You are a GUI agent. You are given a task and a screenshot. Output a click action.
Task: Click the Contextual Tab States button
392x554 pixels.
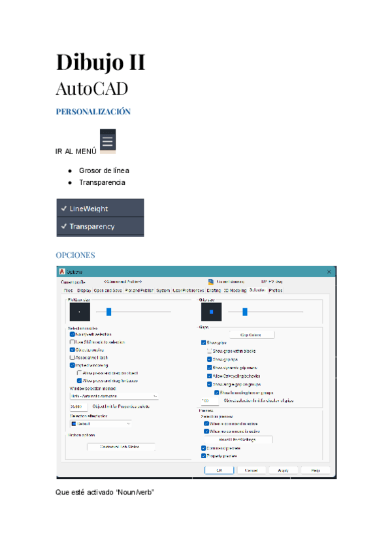pyautogui.click(x=120, y=447)
